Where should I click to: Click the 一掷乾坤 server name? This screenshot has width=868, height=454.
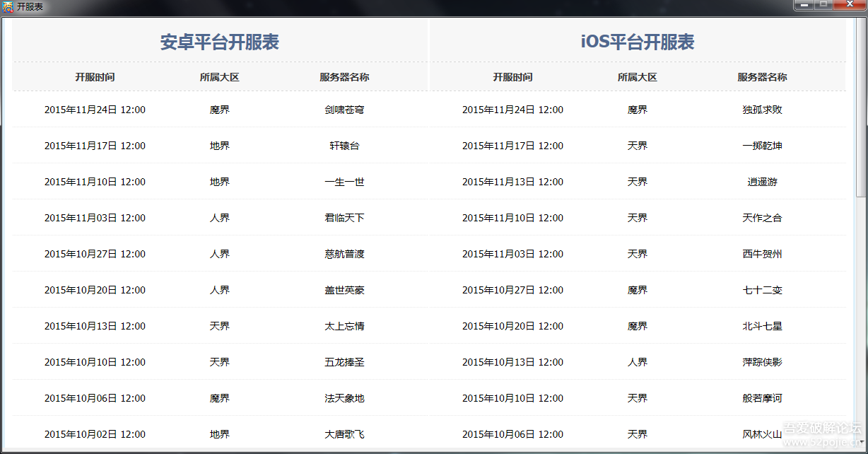tap(762, 146)
